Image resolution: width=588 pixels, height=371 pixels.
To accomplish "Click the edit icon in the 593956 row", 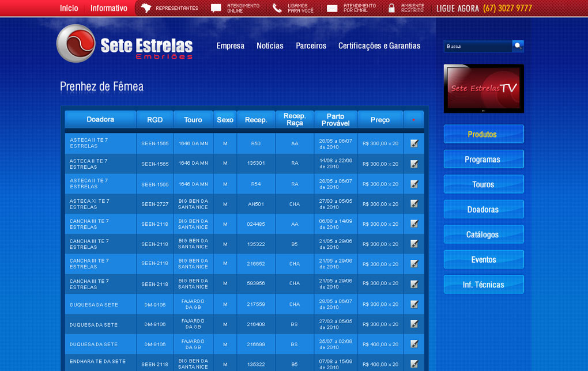I will pyautogui.click(x=414, y=284).
